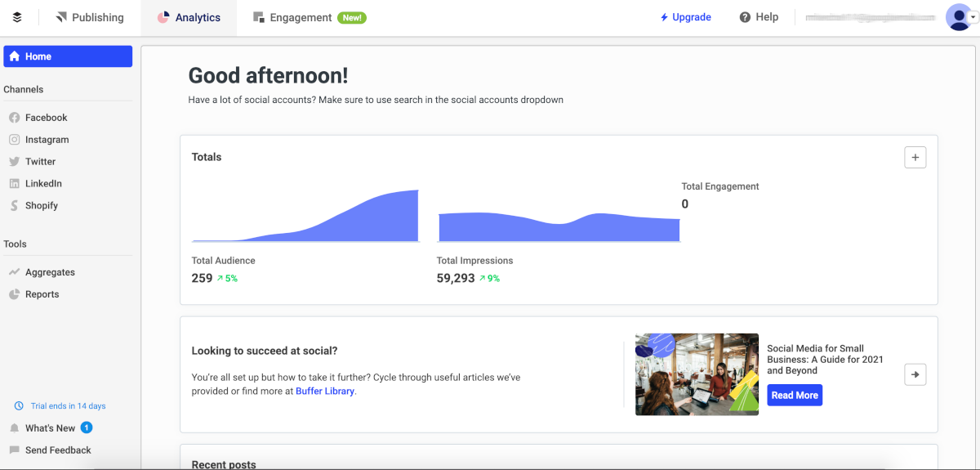Screen dimensions: 980x470
Task: Select Home in the sidebar
Action: 68,56
